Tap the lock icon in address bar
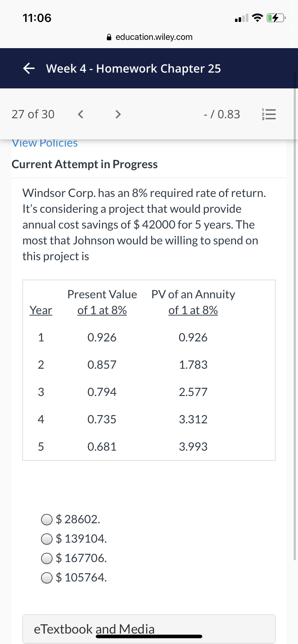The height and width of the screenshot is (644, 298). click(109, 37)
